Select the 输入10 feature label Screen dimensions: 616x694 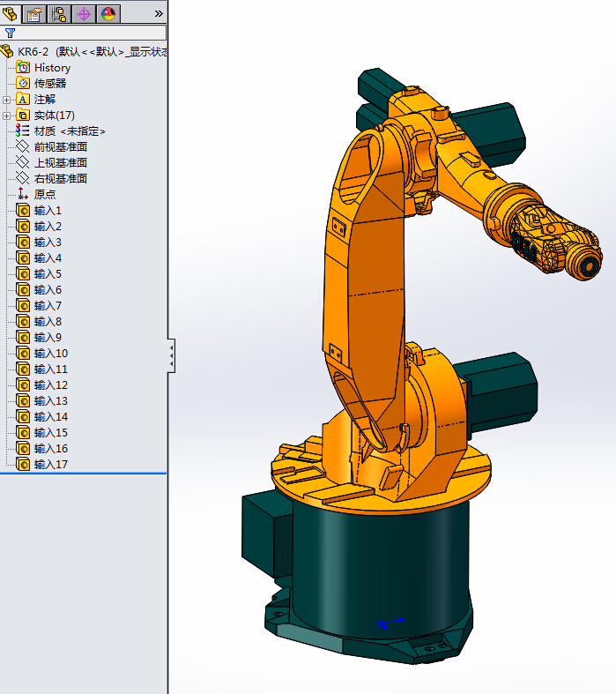tap(51, 354)
